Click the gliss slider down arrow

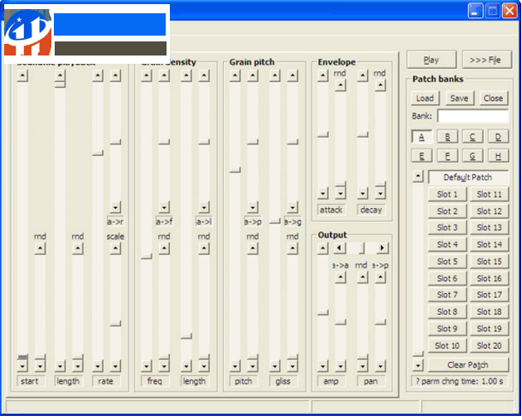tap(274, 366)
